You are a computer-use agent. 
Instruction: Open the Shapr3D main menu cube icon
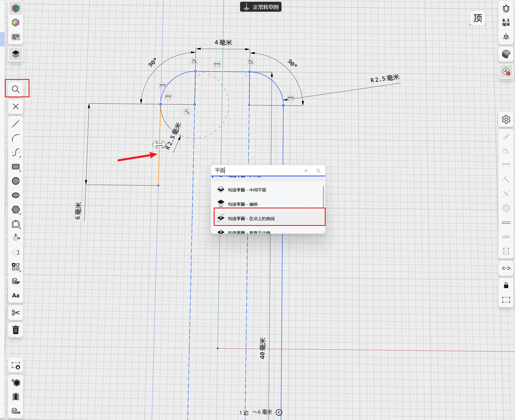point(16,8)
